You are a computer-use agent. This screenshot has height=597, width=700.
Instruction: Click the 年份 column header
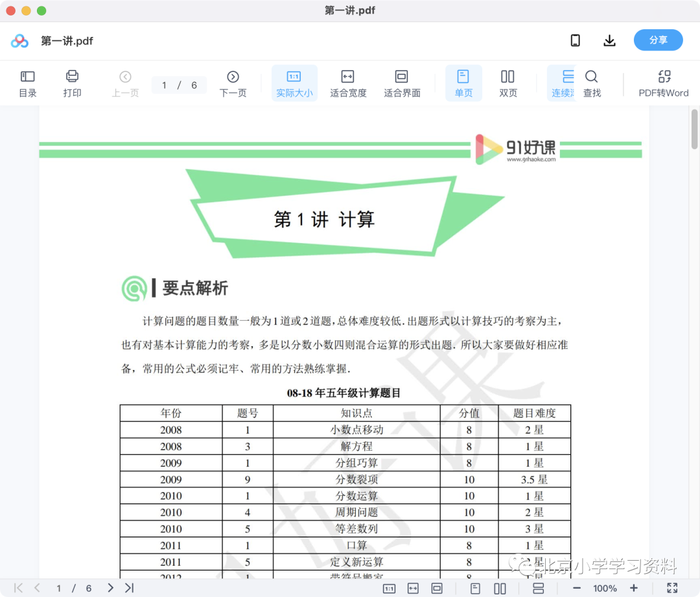click(171, 413)
